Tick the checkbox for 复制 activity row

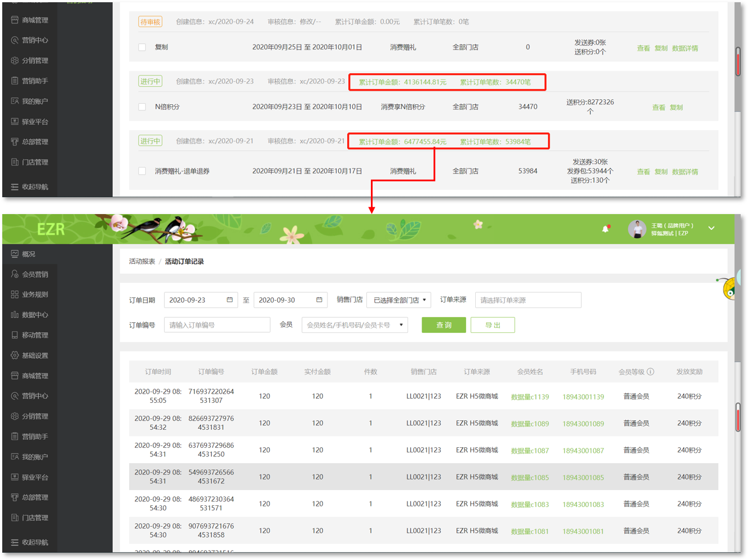[142, 47]
